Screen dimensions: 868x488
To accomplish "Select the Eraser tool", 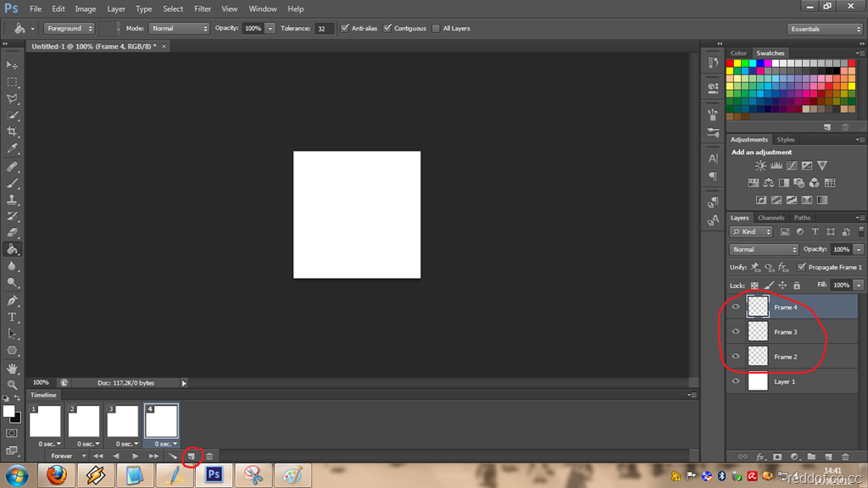I will 12,233.
